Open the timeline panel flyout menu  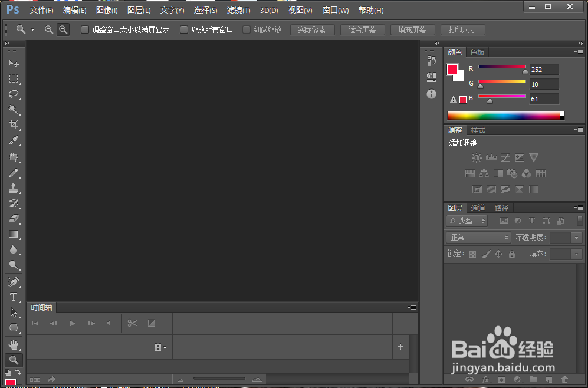click(x=412, y=307)
